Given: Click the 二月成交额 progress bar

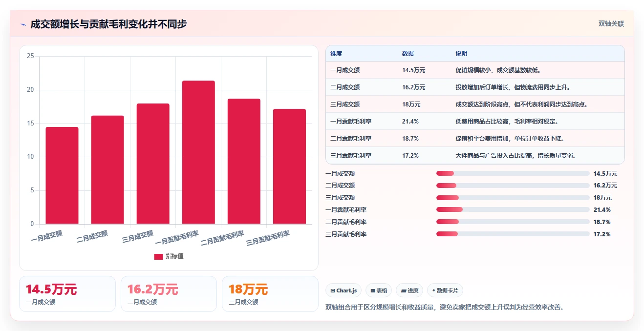Looking at the screenshot, I should point(513,186).
